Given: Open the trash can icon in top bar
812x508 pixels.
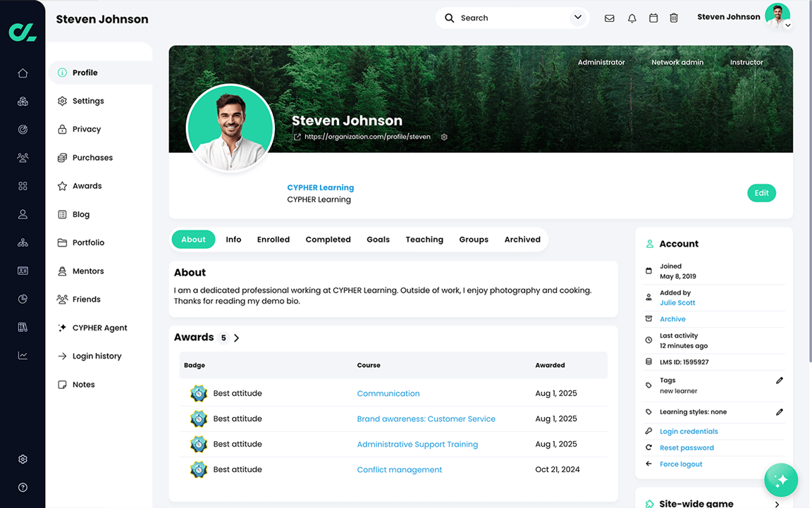Looking at the screenshot, I should coord(674,18).
